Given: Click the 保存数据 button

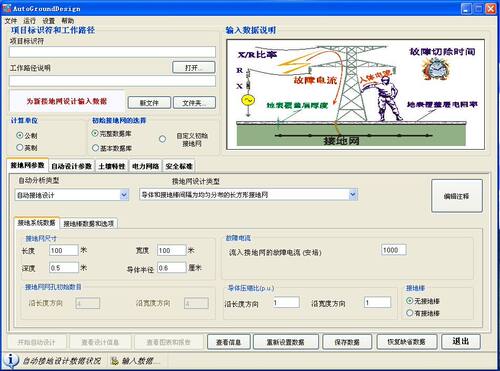Looking at the screenshot, I should pos(347,342).
